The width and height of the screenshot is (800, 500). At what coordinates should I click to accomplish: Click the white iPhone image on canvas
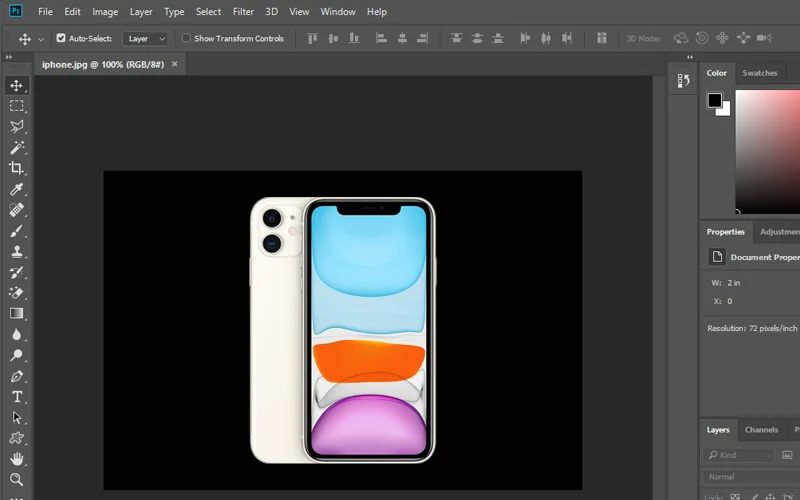point(343,330)
